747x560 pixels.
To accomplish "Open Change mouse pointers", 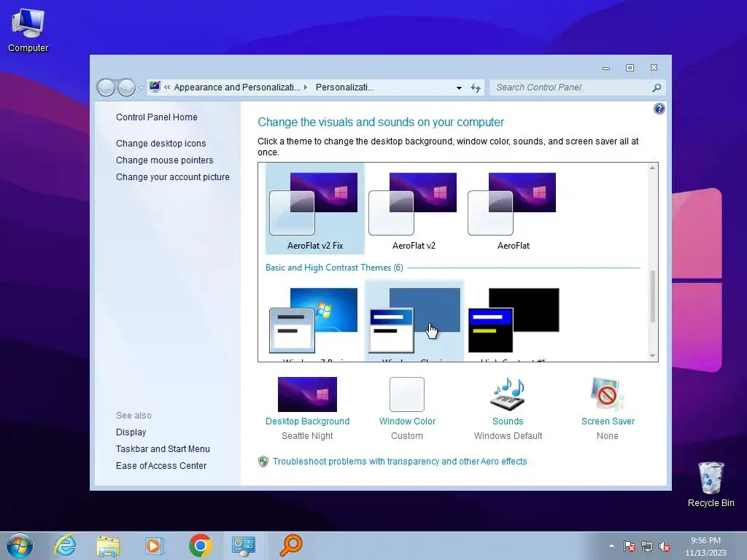I will [x=164, y=160].
